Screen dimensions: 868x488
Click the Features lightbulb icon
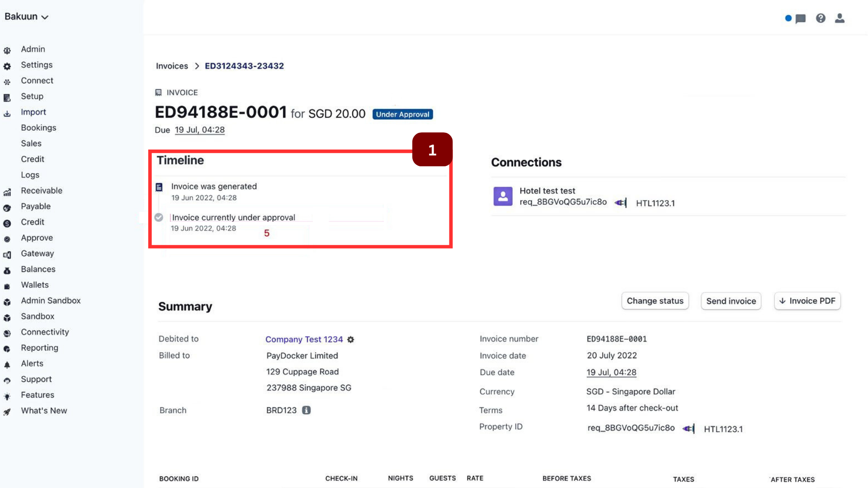(7, 397)
